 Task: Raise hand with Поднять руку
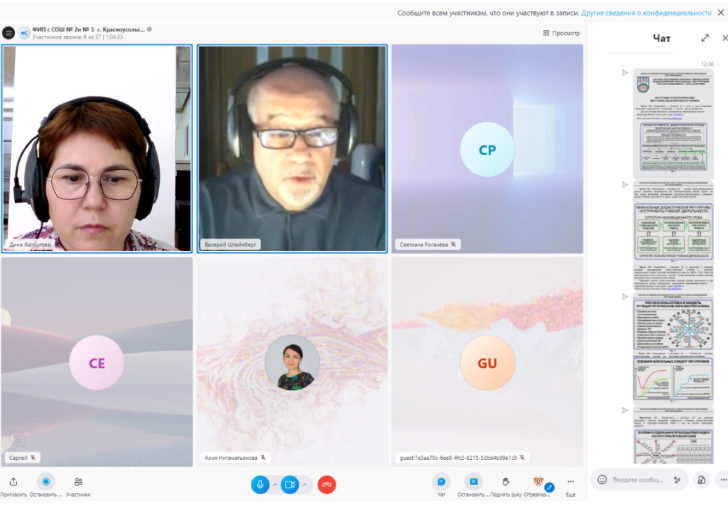506,482
